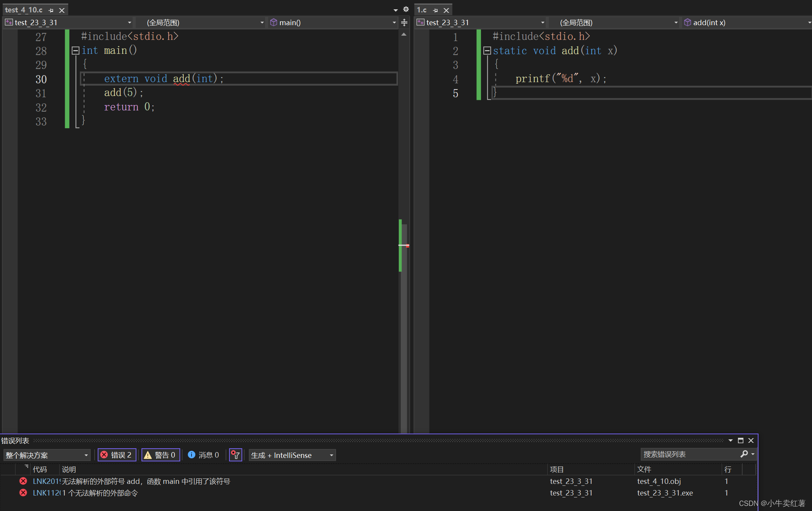The image size is (812, 511).
Task: Switch to the 1.c tab
Action: pyautogui.click(x=422, y=10)
